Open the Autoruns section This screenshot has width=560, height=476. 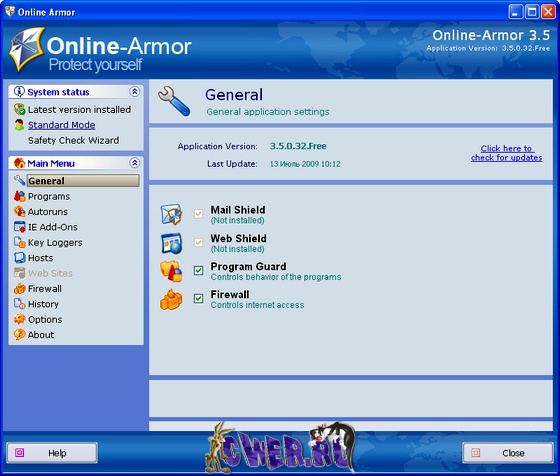tap(48, 212)
